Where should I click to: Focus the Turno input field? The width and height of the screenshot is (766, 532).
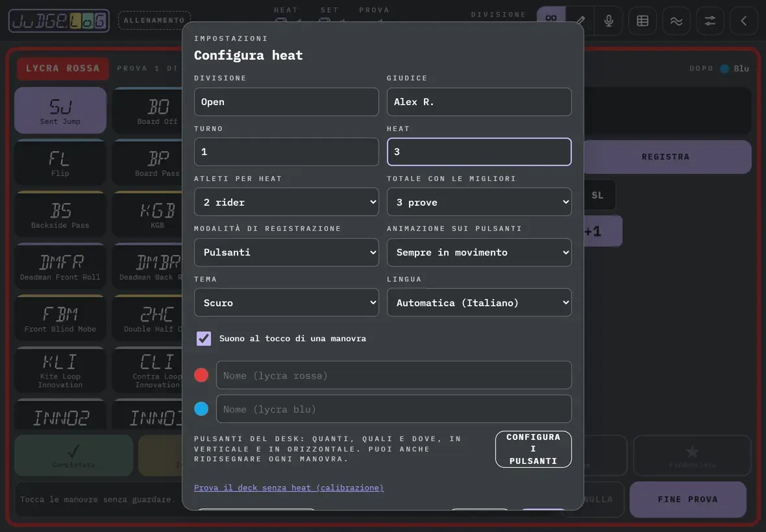(286, 152)
